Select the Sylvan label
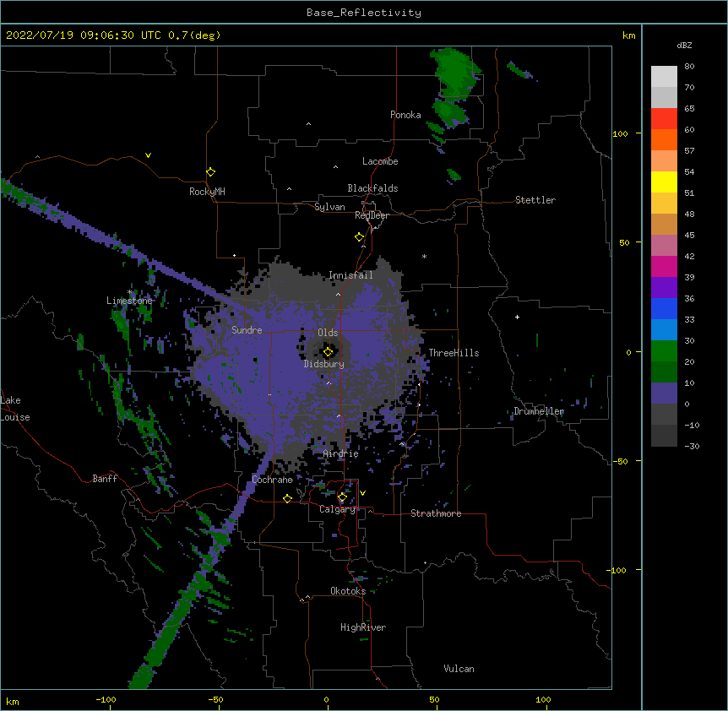728x711 pixels. [x=329, y=207]
